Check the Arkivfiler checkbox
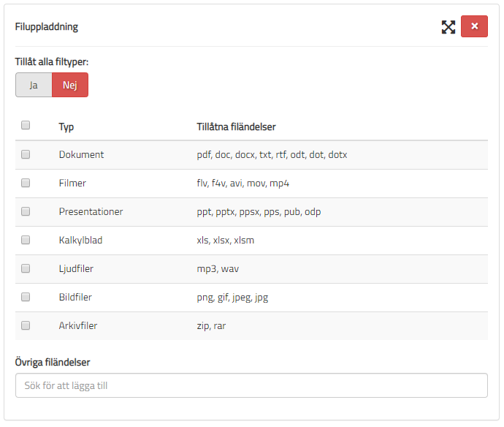The image size is (504, 427). click(x=26, y=325)
